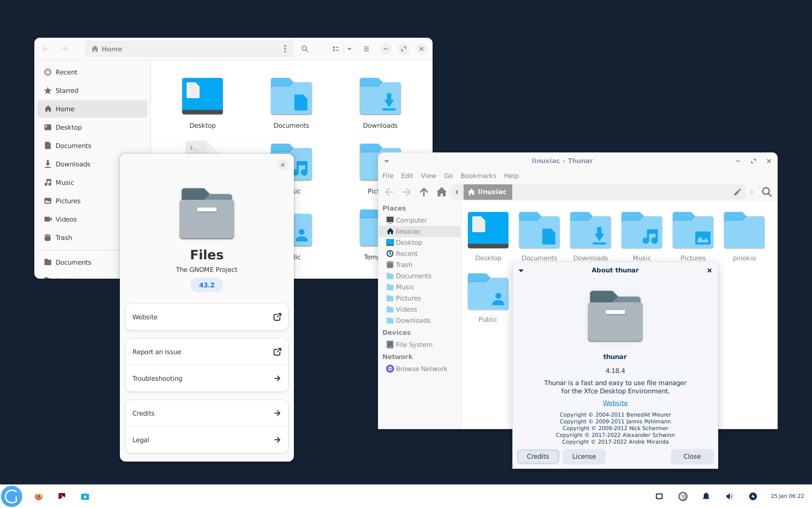Open the Go menu in Thunar
Image resolution: width=812 pixels, height=508 pixels.
pos(449,176)
